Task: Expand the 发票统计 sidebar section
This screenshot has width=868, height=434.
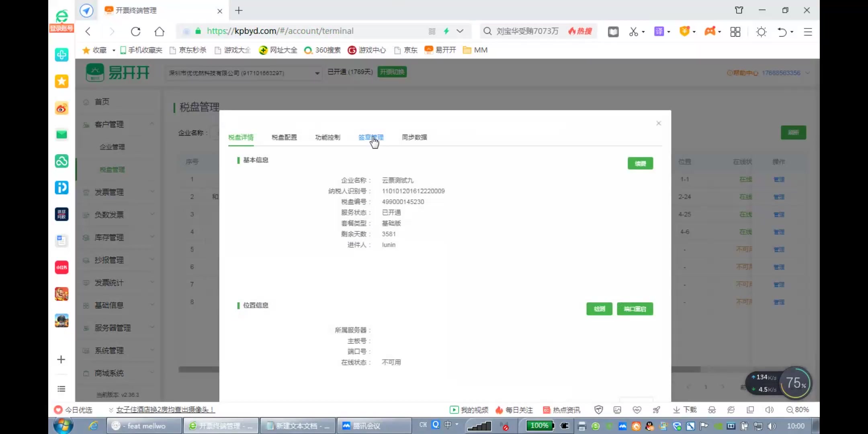Action: point(118,283)
